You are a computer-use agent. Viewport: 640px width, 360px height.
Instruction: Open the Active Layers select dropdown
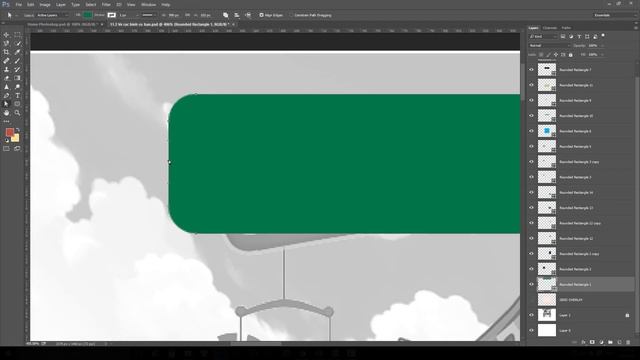tap(52, 15)
